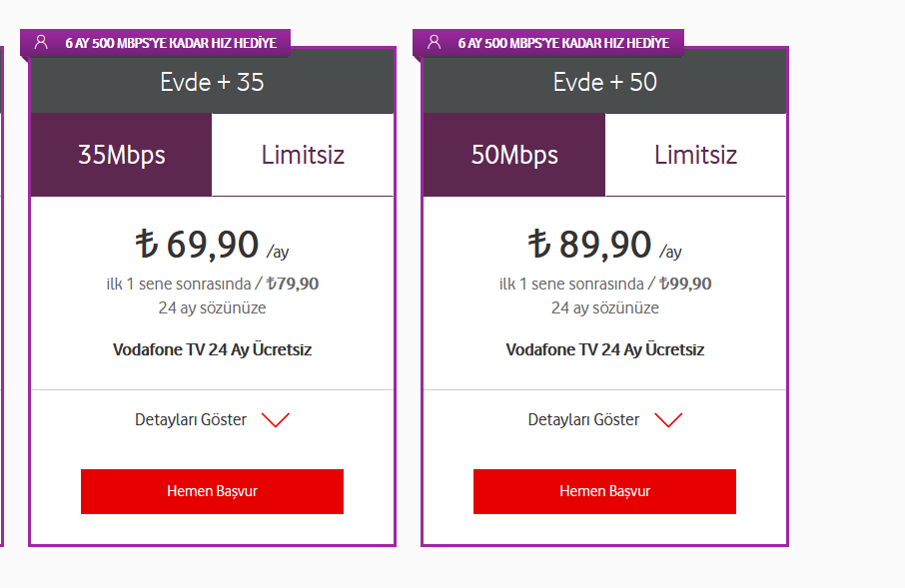
Task: Click Vodafone TV 24 Ay Ücretsiz in Evde + 35
Action: 212,350
